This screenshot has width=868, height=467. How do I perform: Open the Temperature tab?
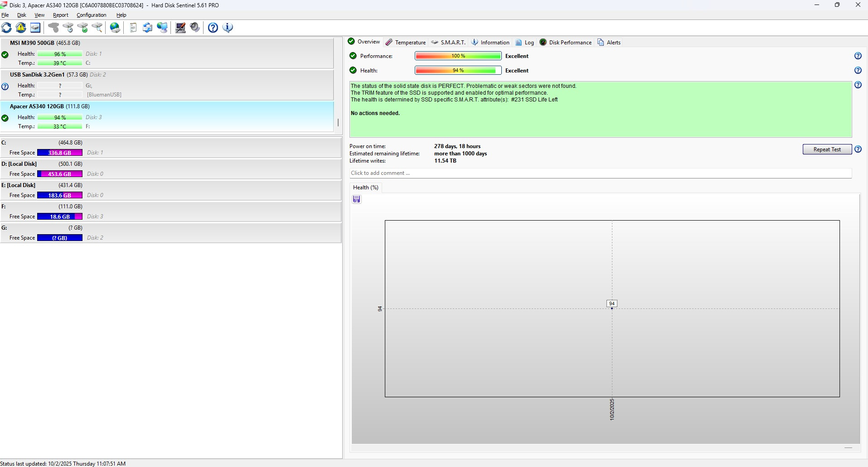(x=406, y=43)
